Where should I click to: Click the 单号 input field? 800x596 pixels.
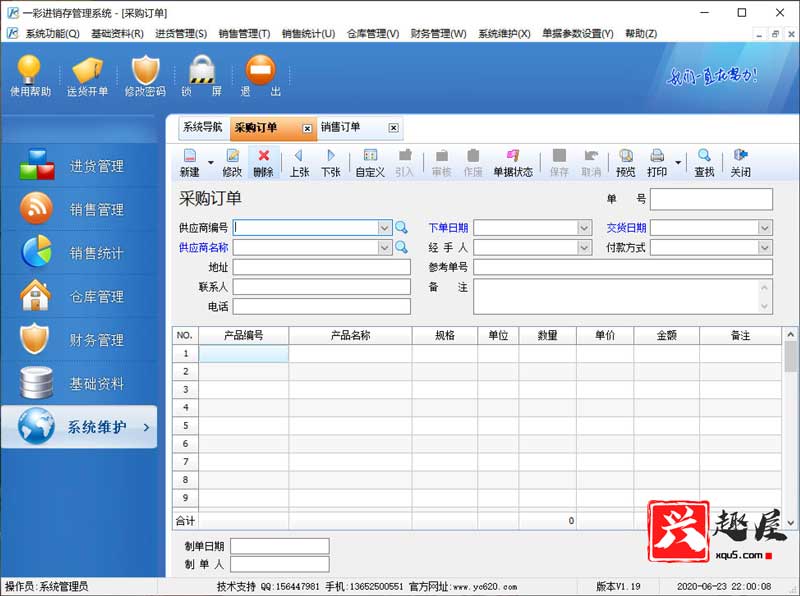point(711,199)
